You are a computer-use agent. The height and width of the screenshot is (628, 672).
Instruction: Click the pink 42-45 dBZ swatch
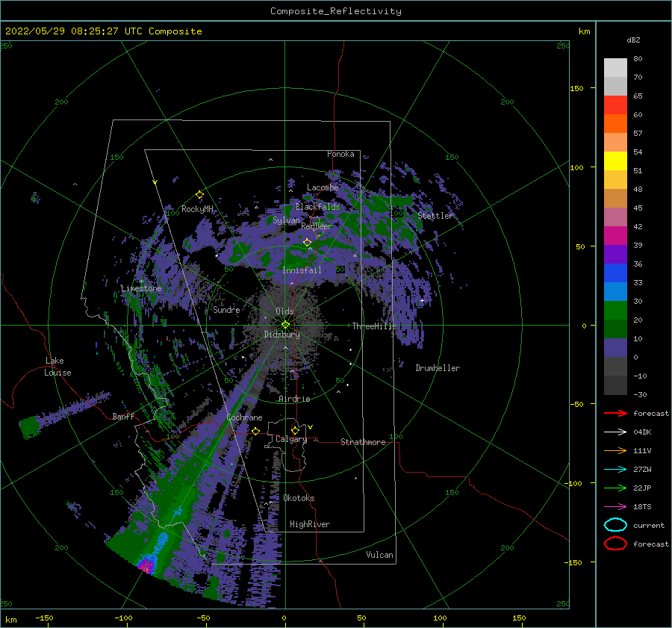[x=615, y=217]
